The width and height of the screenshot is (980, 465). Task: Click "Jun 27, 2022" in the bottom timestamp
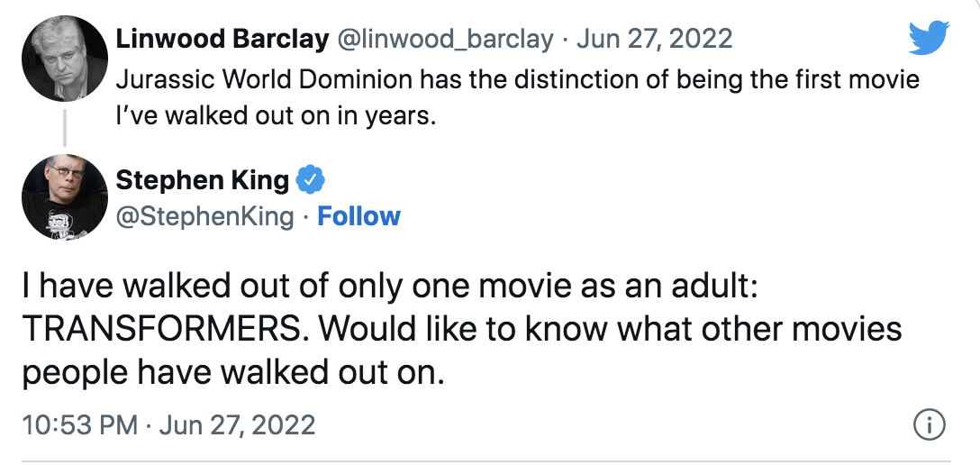(x=237, y=424)
